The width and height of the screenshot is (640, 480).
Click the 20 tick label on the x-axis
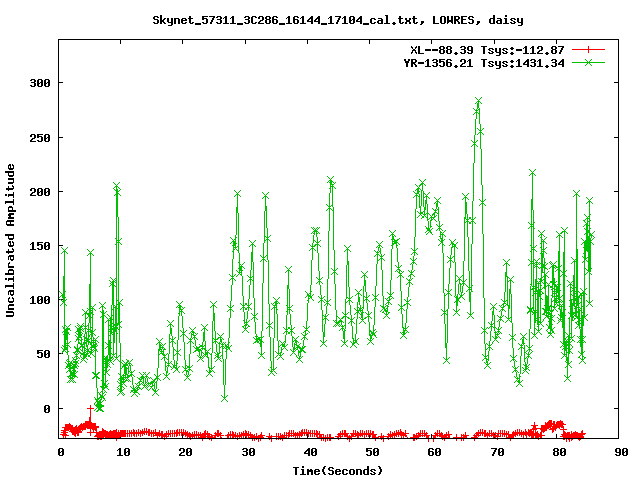tap(185, 452)
